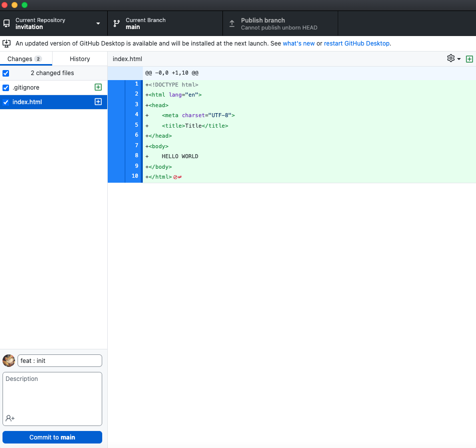The height and width of the screenshot is (448, 476).
Task: Click the green macOS fullscreen button
Action: pos(25,5)
